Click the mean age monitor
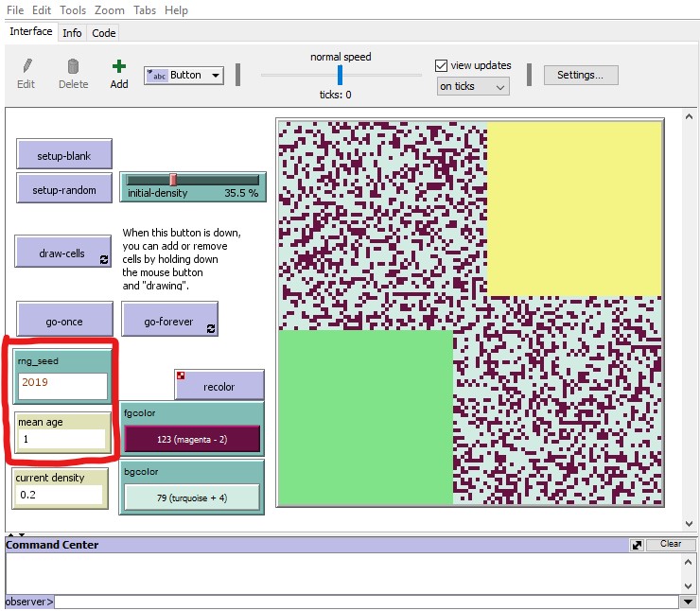This screenshot has width=700, height=611. 62,432
